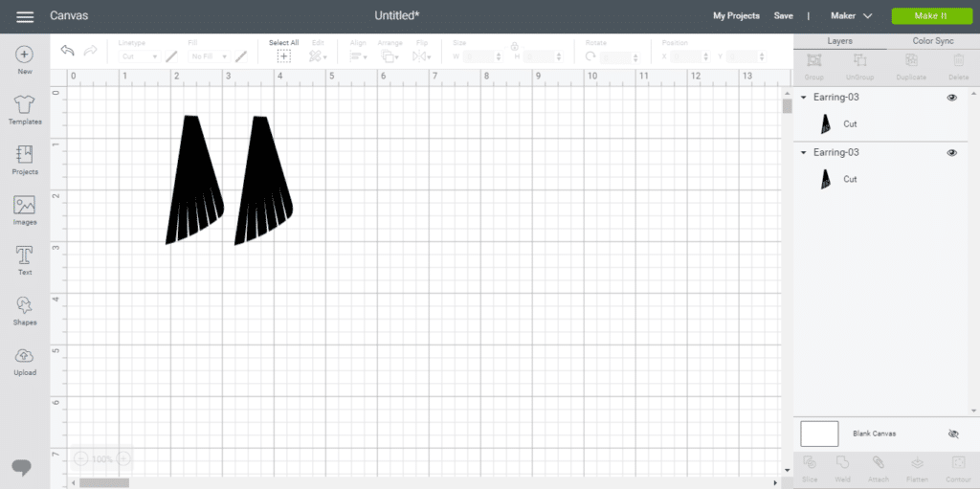Open the Maker machine dropdown
980x489 pixels.
(x=851, y=16)
